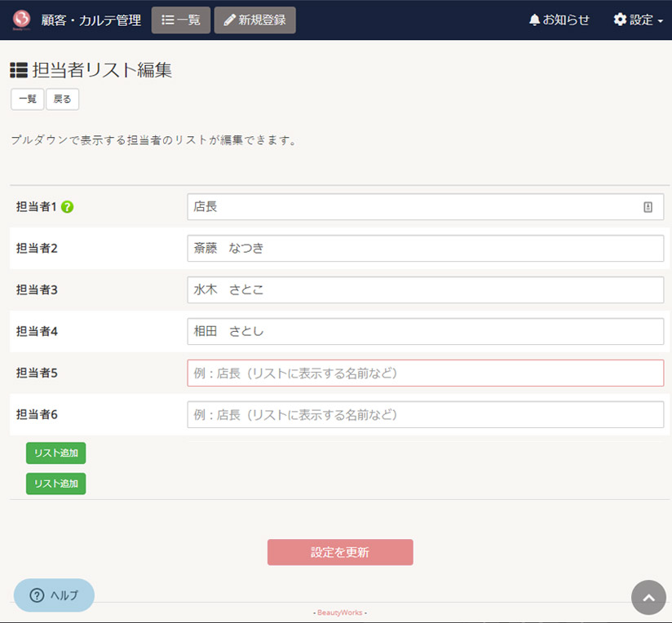The width and height of the screenshot is (672, 623).
Task: Focus the 担当者4 field with 相田 さとし
Action: [x=426, y=332]
